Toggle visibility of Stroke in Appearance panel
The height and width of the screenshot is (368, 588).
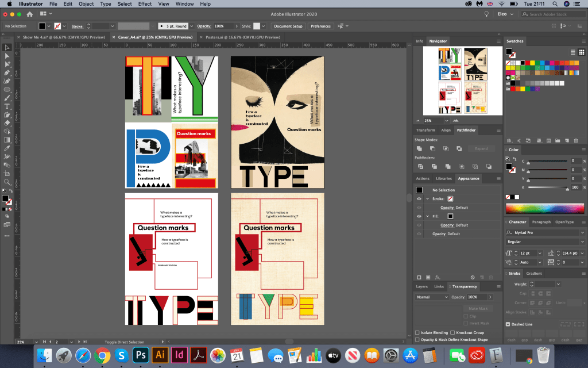tap(419, 199)
